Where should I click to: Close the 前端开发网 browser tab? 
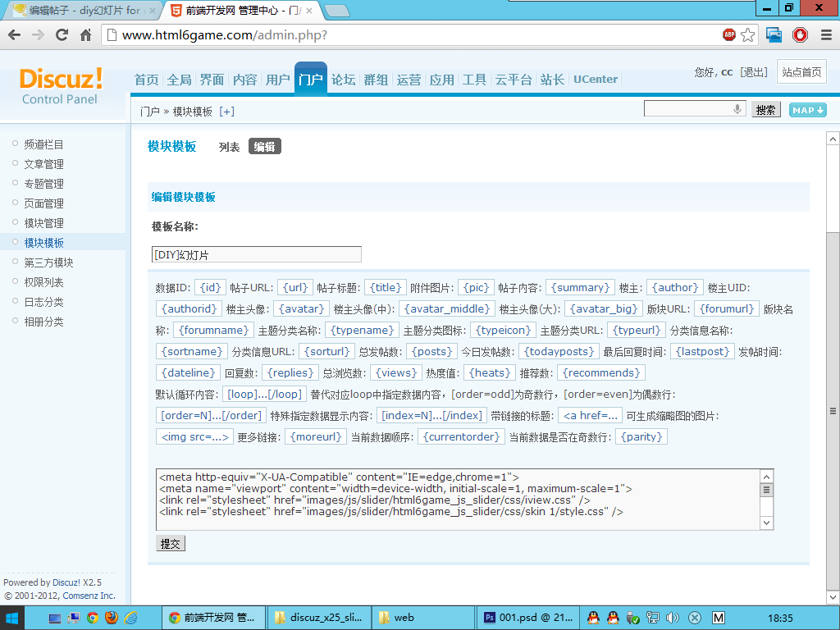click(309, 10)
